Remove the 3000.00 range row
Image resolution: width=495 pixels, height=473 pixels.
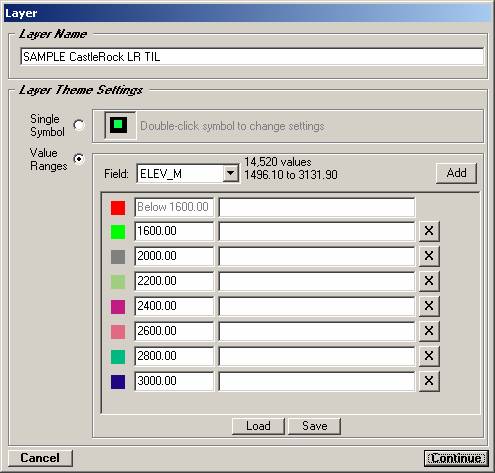429,381
